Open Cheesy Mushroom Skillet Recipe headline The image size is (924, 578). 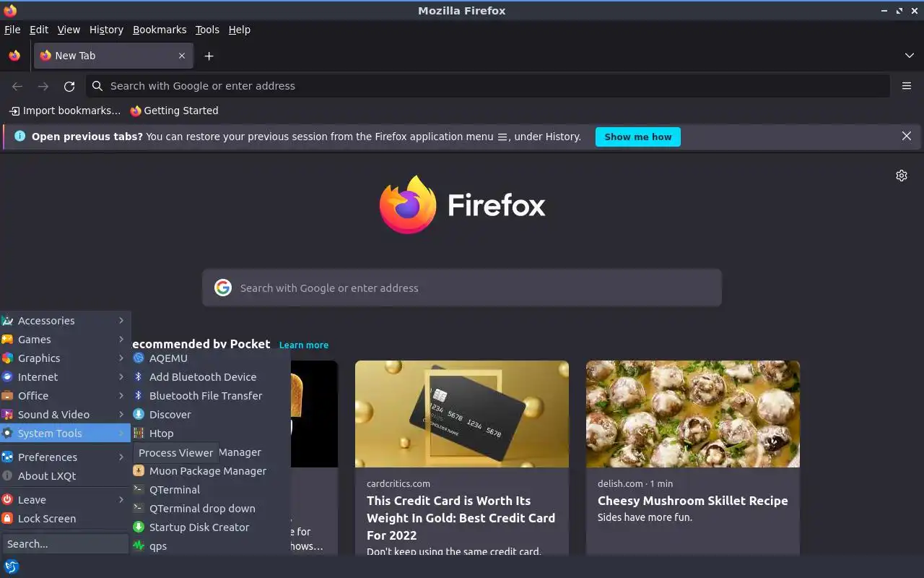[x=693, y=501]
